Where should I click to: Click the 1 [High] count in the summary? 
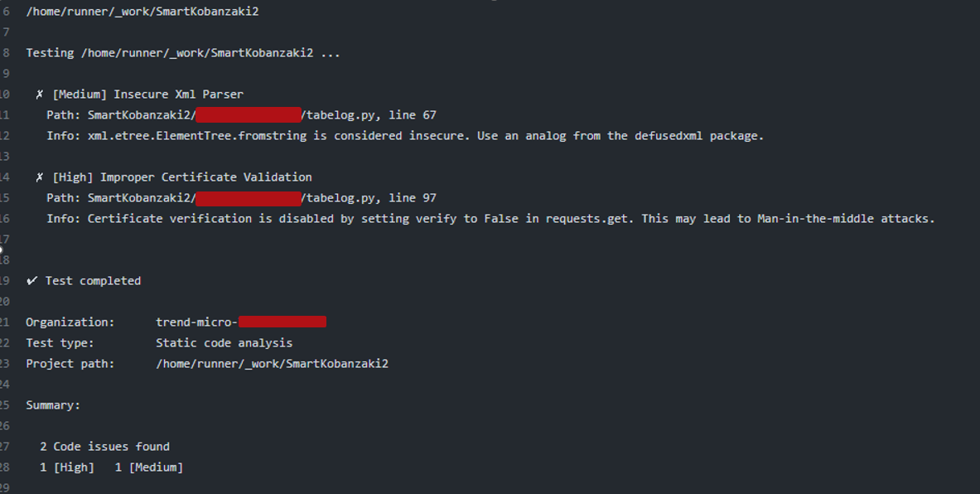(x=67, y=467)
